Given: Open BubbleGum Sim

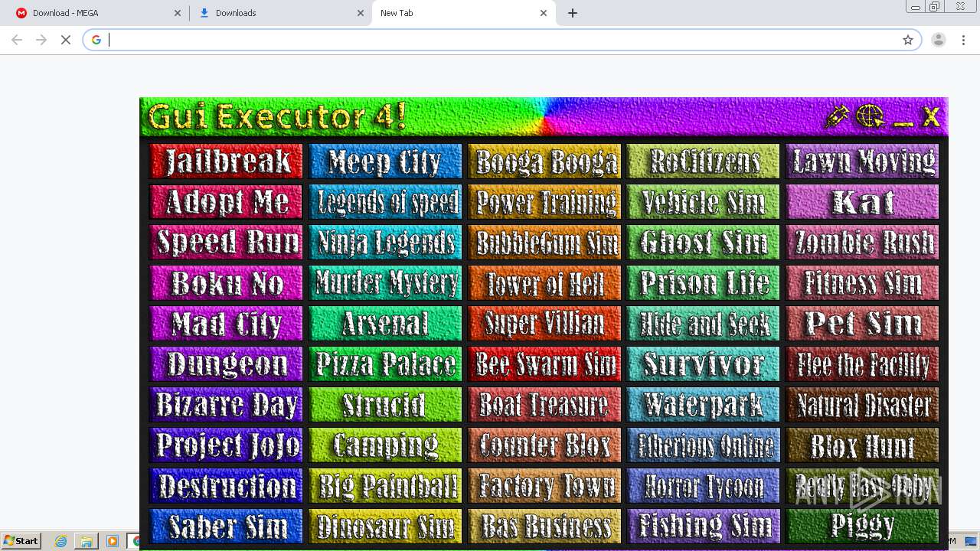Looking at the screenshot, I should [x=545, y=243].
